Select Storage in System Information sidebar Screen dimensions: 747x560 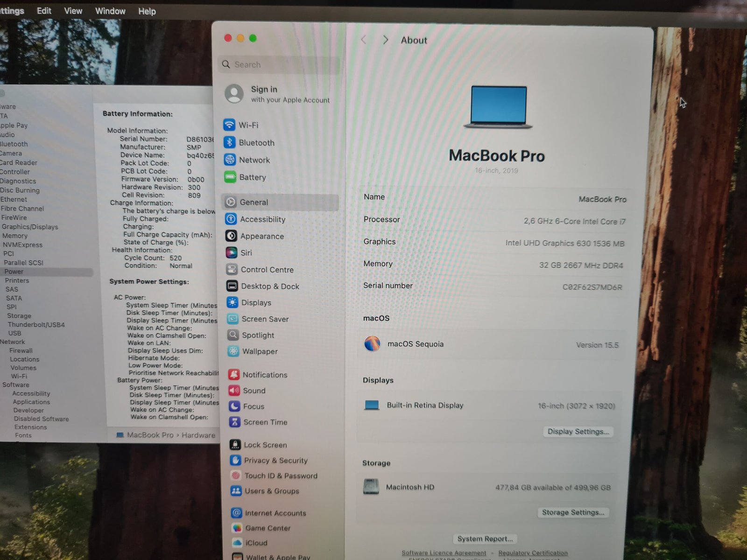[19, 315]
